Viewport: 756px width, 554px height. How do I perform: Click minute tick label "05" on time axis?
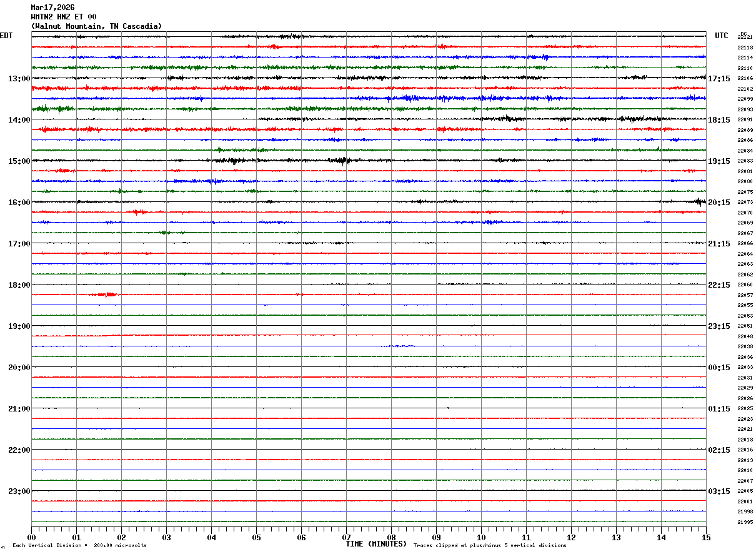pyautogui.click(x=256, y=538)
